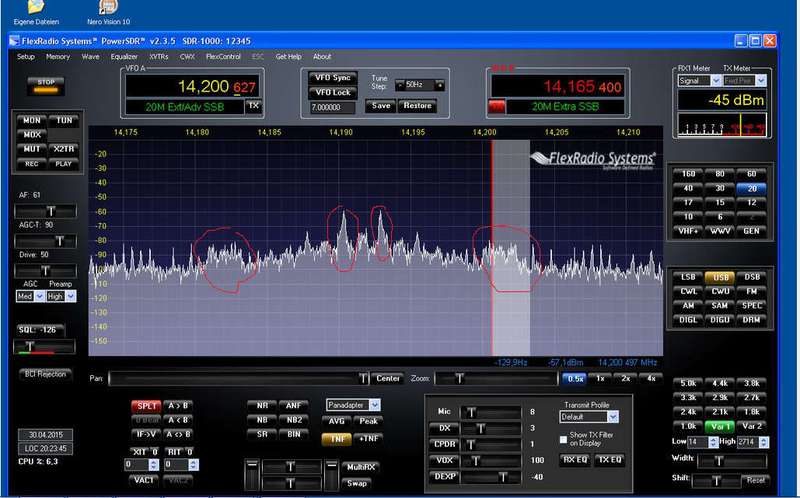Save the current frequency with Save
800x498 pixels.
pos(381,106)
